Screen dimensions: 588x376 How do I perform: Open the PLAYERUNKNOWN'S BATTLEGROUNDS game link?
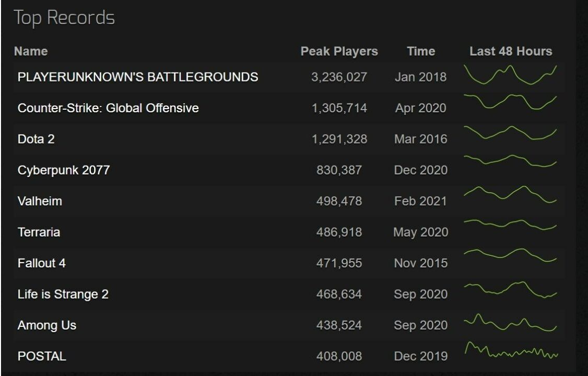click(x=138, y=77)
